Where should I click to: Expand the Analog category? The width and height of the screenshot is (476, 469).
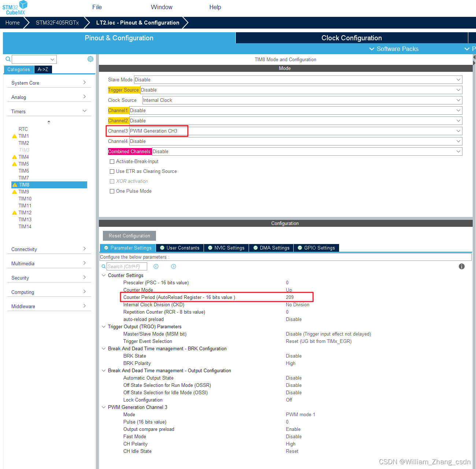(49, 97)
